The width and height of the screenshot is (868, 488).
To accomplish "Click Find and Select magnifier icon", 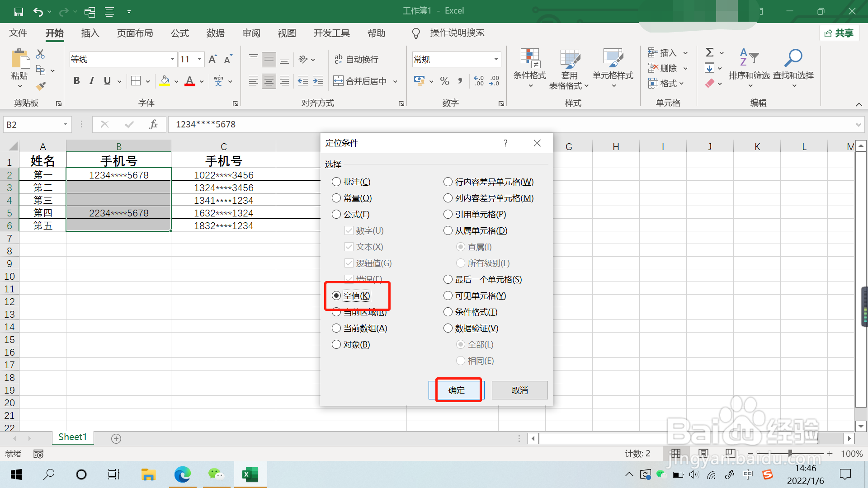I will coord(793,59).
